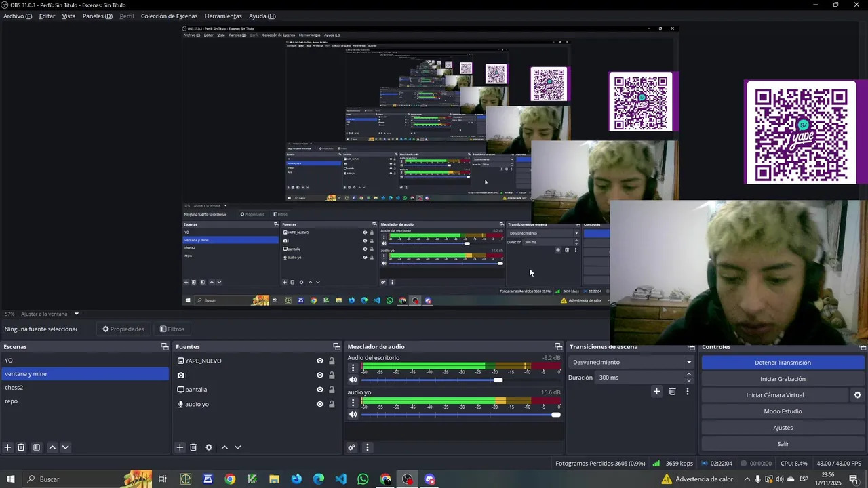868x488 pixels.
Task: Open source properties gear in Fuentes toolbar
Action: [x=209, y=447]
